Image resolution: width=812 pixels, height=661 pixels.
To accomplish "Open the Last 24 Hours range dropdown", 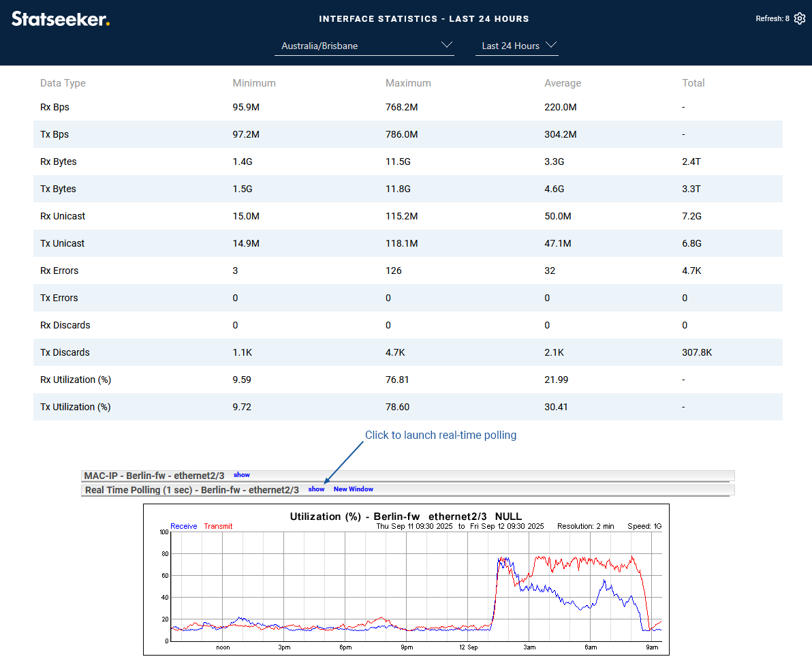I will click(516, 46).
